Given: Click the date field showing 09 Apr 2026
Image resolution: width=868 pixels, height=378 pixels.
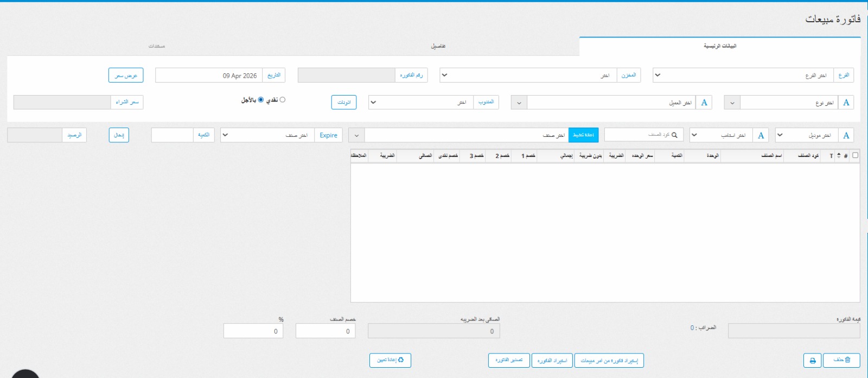Looking at the screenshot, I should pos(209,75).
